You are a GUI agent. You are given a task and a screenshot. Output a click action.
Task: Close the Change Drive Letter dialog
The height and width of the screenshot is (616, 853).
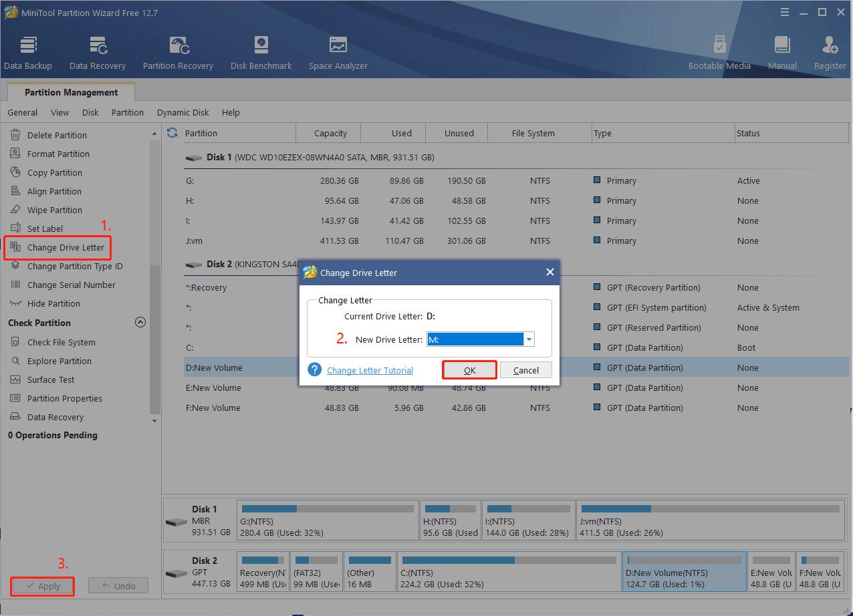coord(550,272)
